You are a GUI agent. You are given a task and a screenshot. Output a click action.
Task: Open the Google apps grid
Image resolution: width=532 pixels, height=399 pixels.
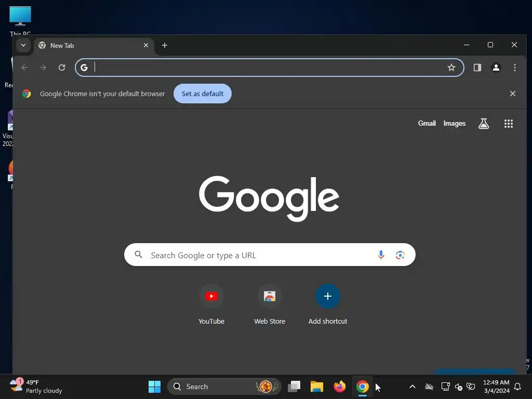pos(508,124)
